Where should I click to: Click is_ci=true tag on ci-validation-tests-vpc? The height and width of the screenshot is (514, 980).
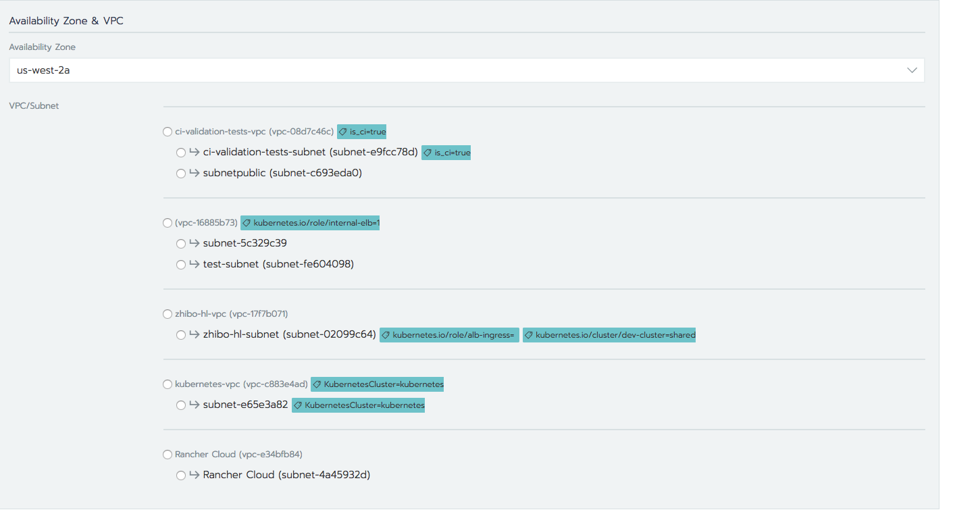pos(362,132)
